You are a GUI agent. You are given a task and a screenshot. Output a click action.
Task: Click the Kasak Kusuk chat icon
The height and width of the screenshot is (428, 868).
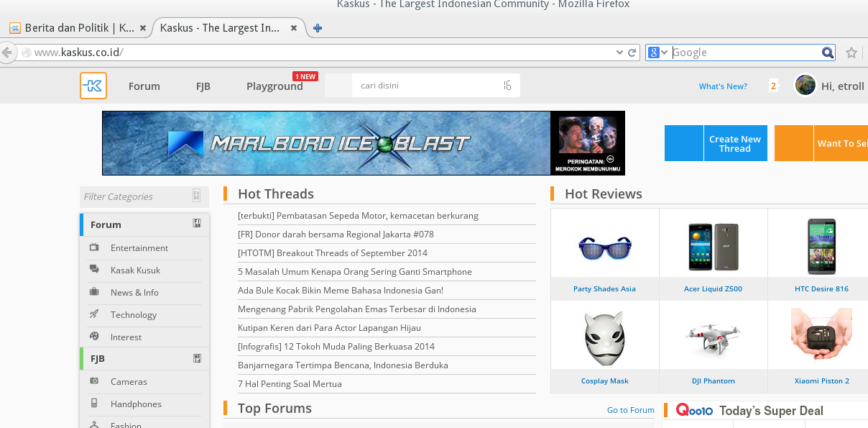point(94,270)
